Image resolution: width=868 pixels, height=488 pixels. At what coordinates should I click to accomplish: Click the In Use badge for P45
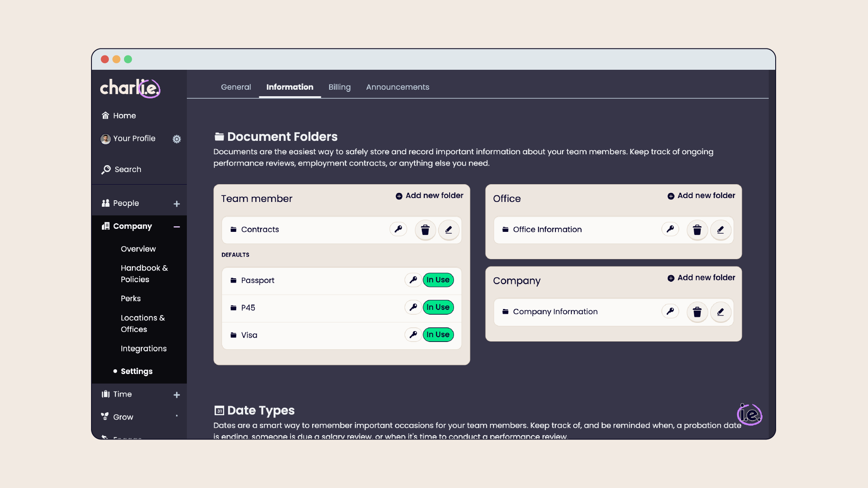click(438, 307)
